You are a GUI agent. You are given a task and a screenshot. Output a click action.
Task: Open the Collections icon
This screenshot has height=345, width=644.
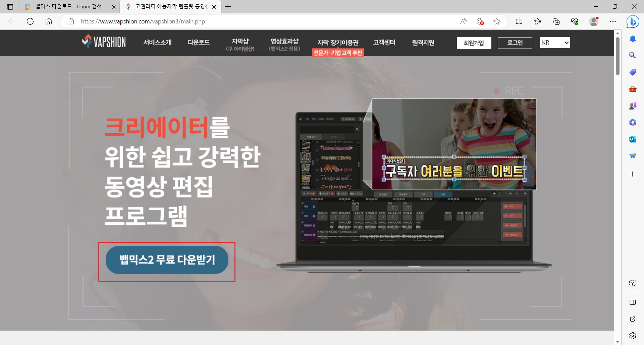click(x=556, y=21)
